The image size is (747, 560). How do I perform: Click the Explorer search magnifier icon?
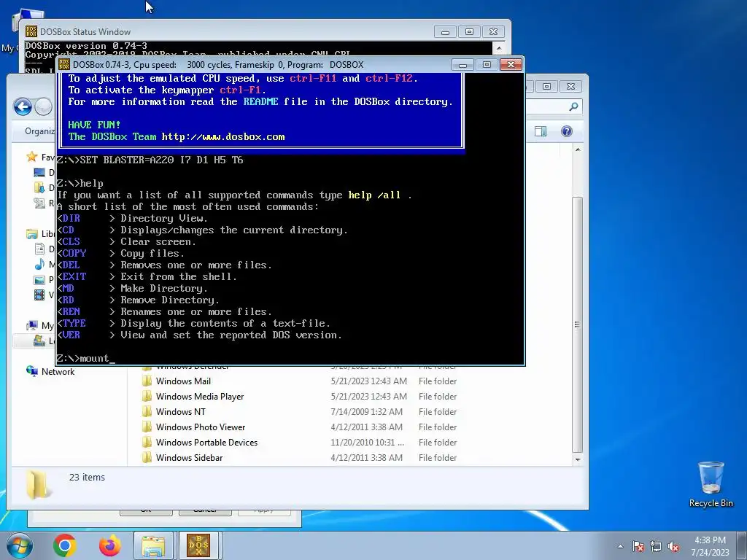coord(573,106)
